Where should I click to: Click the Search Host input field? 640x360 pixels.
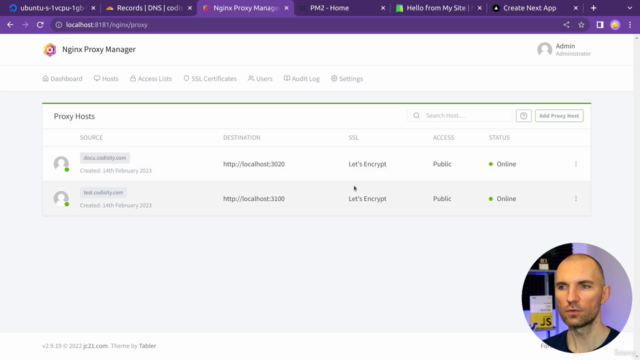460,116
